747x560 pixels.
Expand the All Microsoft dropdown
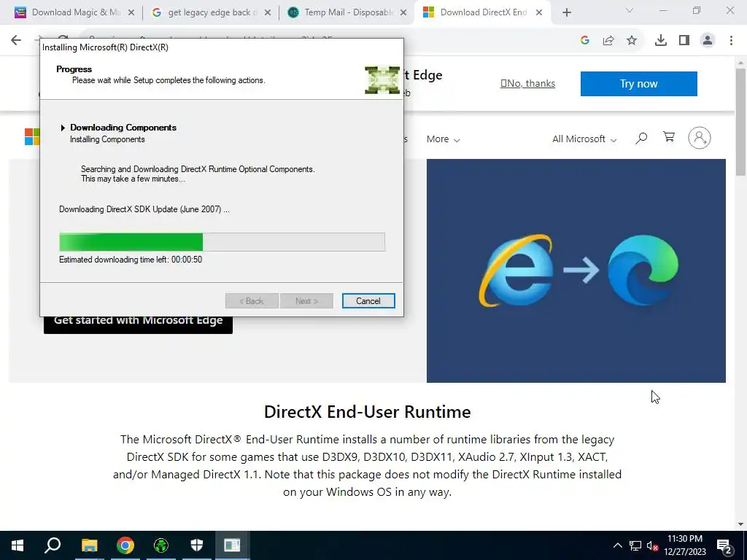584,139
